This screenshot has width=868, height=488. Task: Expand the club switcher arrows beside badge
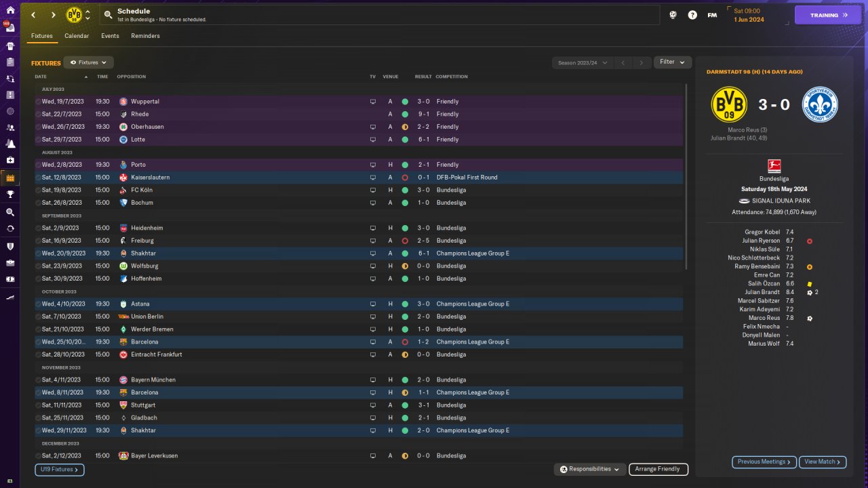pyautogui.click(x=87, y=15)
